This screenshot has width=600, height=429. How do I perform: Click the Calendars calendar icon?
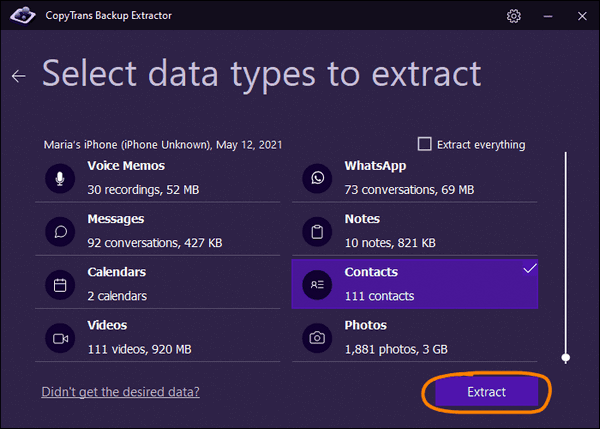pyautogui.click(x=60, y=285)
